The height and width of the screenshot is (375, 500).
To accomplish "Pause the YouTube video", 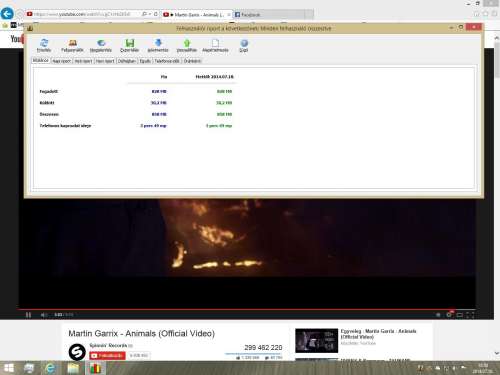I will pyautogui.click(x=28, y=315).
